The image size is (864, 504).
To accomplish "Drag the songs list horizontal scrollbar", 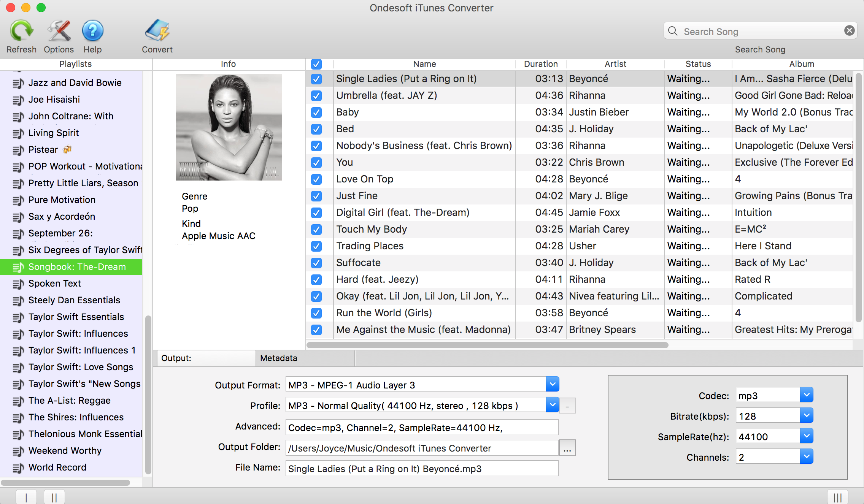I will [486, 344].
